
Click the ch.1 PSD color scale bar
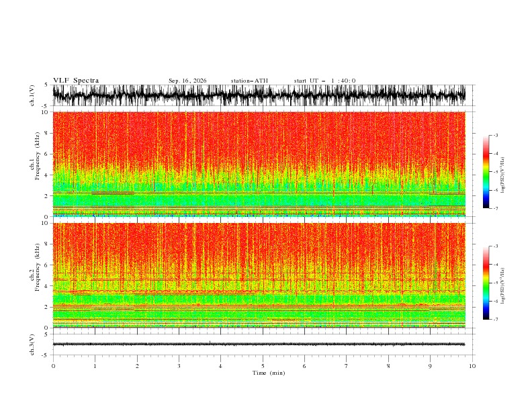[486, 172]
